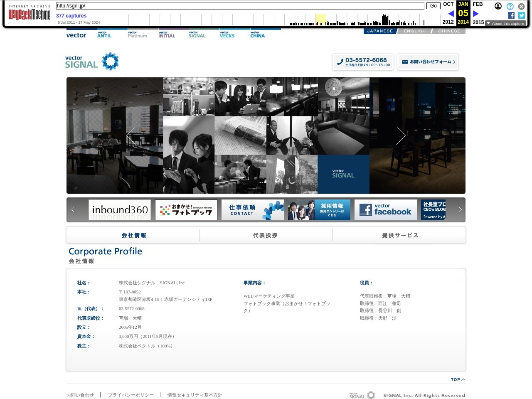Select CHINESE language option
Screen dimensions: 532x399
click(449, 31)
